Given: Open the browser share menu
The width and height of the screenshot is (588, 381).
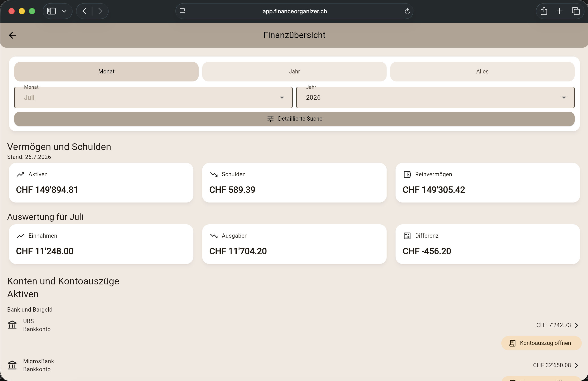Looking at the screenshot, I should [x=544, y=11].
